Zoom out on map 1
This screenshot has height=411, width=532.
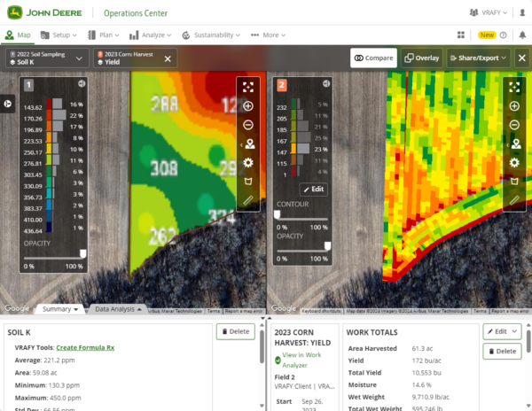[x=248, y=125]
